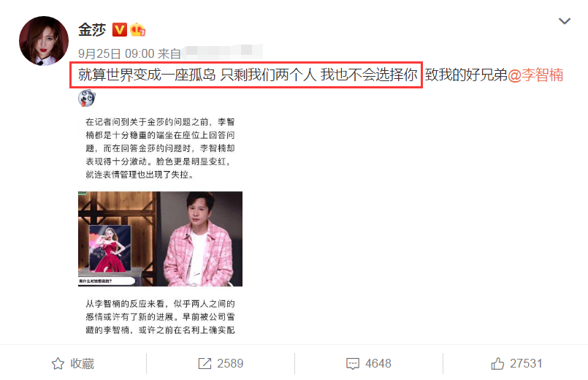Click the 收藏 favorite label
This screenshot has height=380, width=588.
click(82, 363)
